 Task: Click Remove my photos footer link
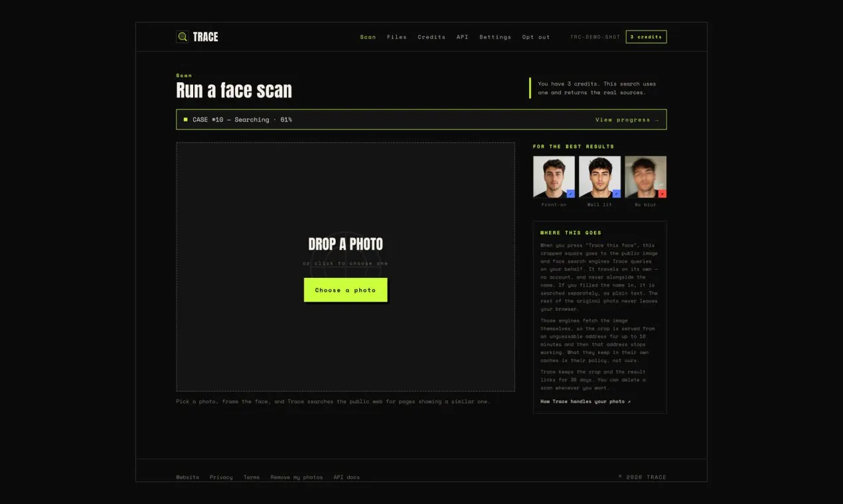pos(297,477)
